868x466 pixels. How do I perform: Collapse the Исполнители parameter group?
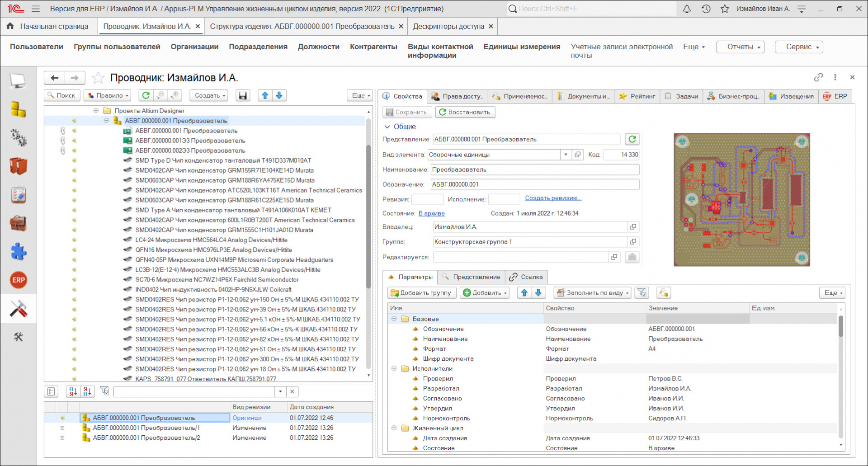tap(394, 368)
